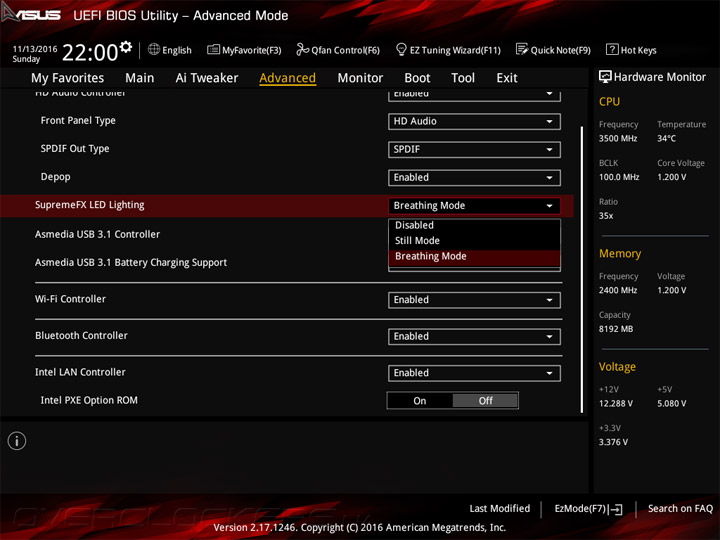Viewport: 720px width, 540px height.
Task: Open the Tool tab
Action: 463,78
